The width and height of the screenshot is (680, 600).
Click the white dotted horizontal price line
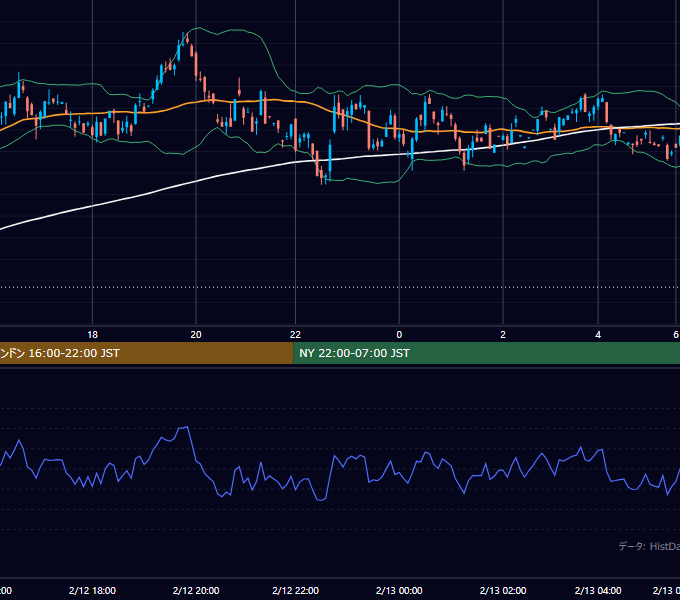340,287
